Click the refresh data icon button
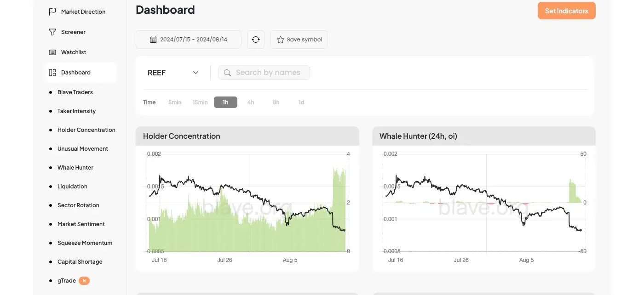644x295 pixels. [x=256, y=40]
